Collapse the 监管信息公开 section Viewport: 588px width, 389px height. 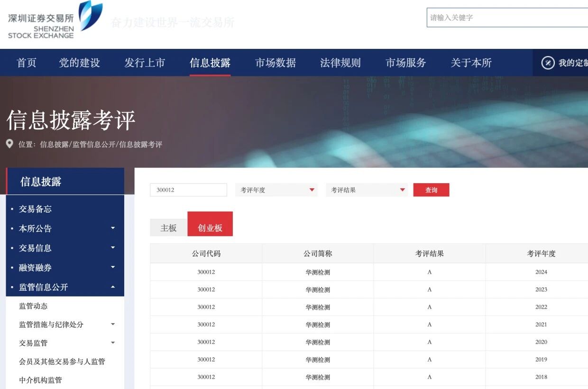[x=113, y=287]
